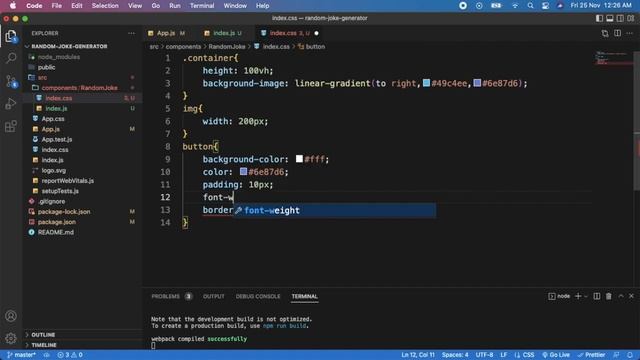Open color picker for #49c4ee swatch

426,83
